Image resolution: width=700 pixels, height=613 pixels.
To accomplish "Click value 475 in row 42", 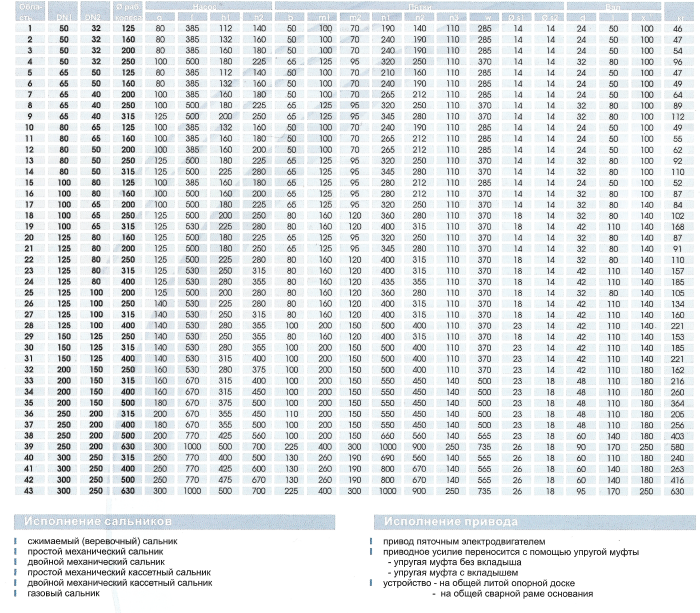I will 225,480.
